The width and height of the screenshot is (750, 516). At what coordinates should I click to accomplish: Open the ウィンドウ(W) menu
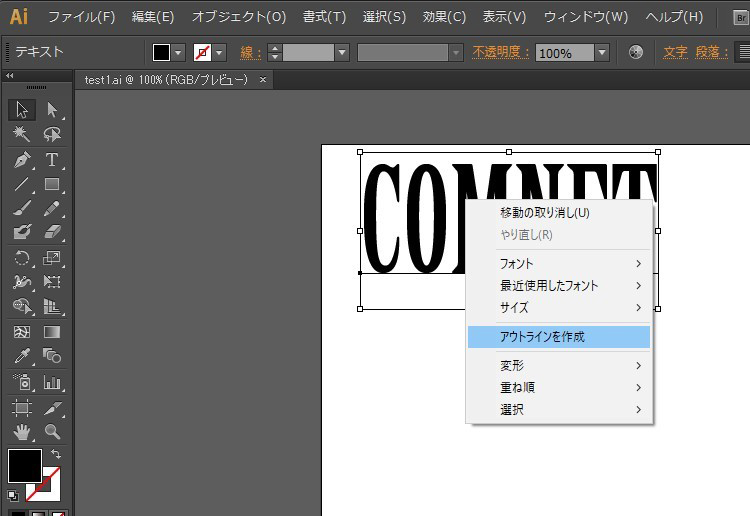pyautogui.click(x=586, y=17)
